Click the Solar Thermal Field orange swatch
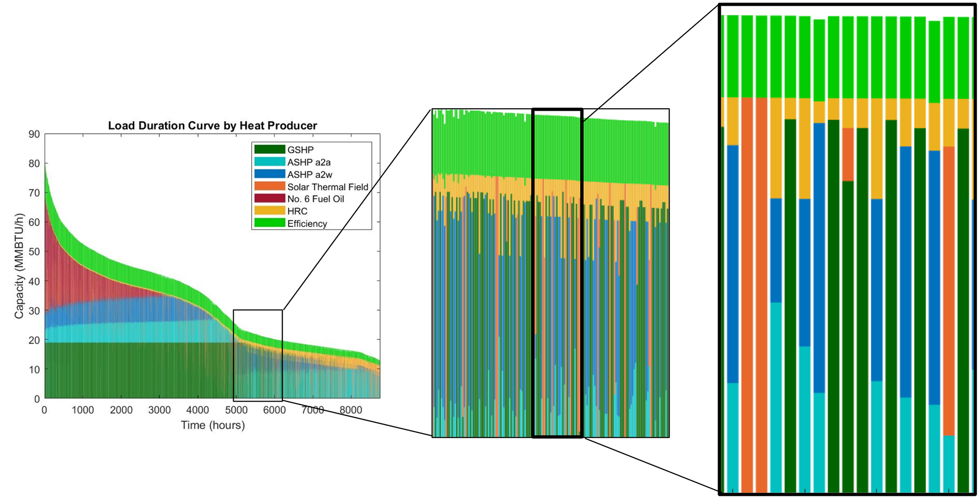 269,187
